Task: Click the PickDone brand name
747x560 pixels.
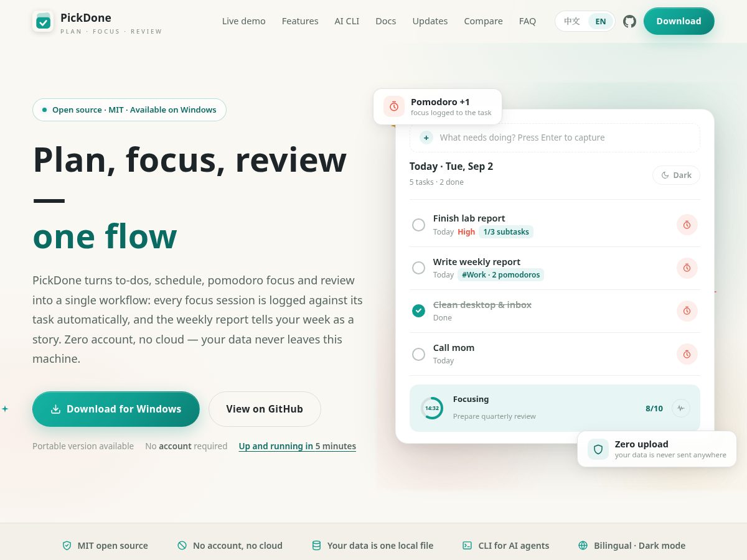Action: 86,17
